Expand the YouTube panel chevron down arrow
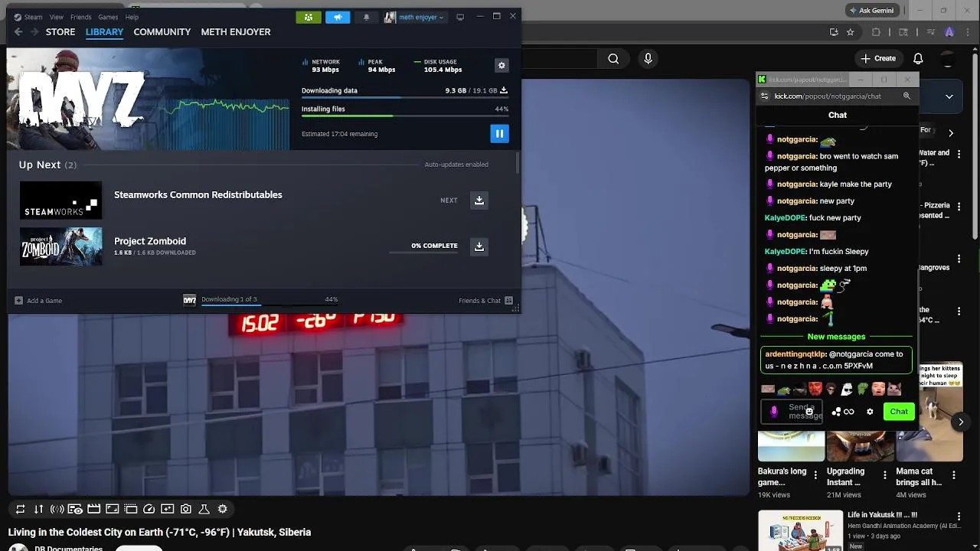This screenshot has height=551, width=980. tap(949, 96)
